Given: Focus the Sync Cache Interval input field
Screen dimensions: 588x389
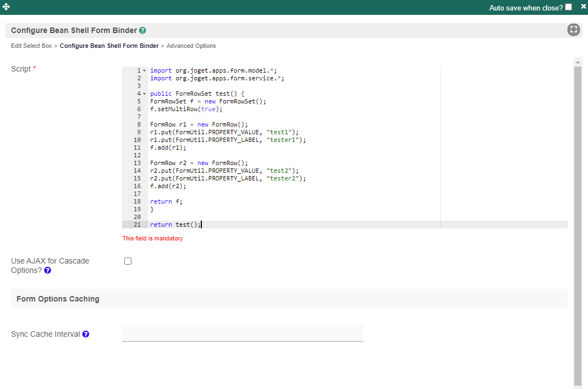Looking at the screenshot, I should tap(242, 333).
